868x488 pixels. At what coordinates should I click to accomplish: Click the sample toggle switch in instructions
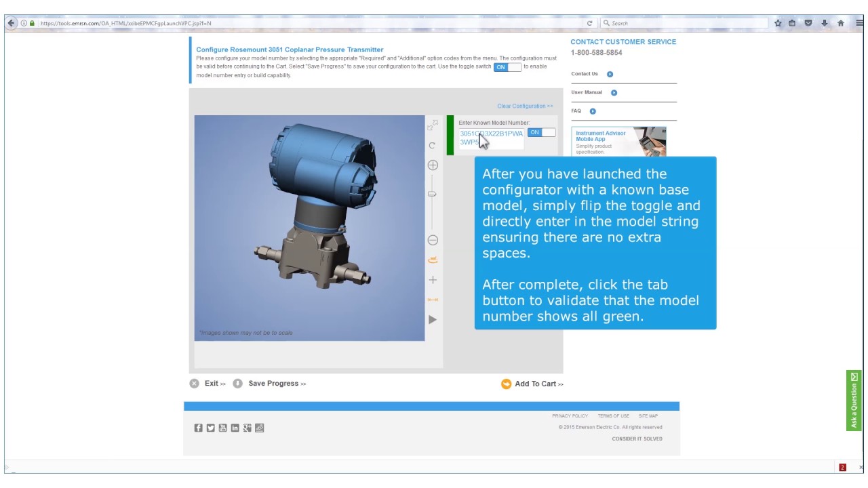507,67
